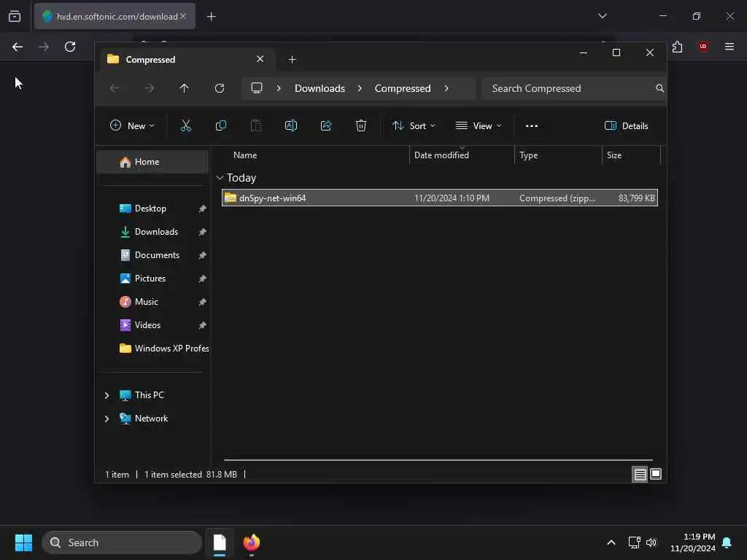Viewport: 747px width, 560px height.
Task: Open the View dropdown
Action: [479, 125]
